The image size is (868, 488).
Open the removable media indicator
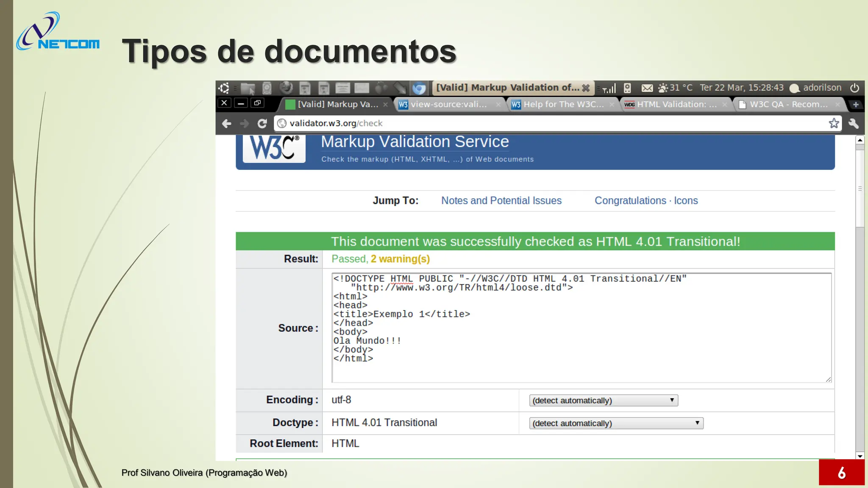pos(628,88)
